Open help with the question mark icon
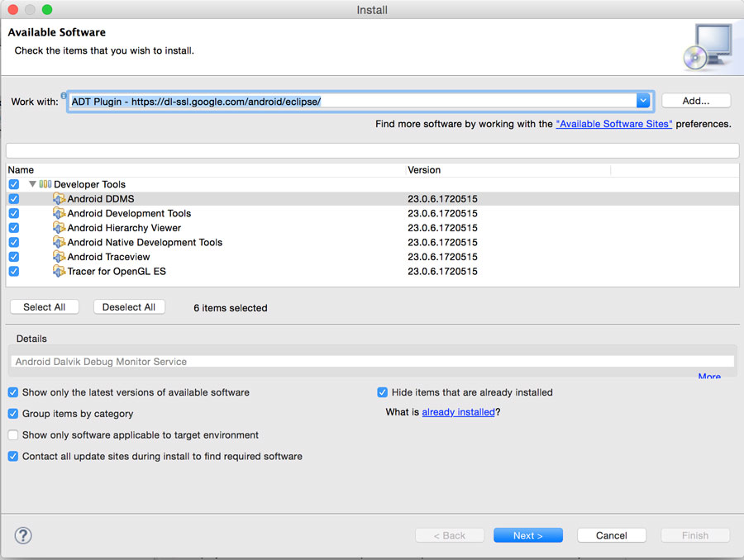744x560 pixels. click(23, 535)
